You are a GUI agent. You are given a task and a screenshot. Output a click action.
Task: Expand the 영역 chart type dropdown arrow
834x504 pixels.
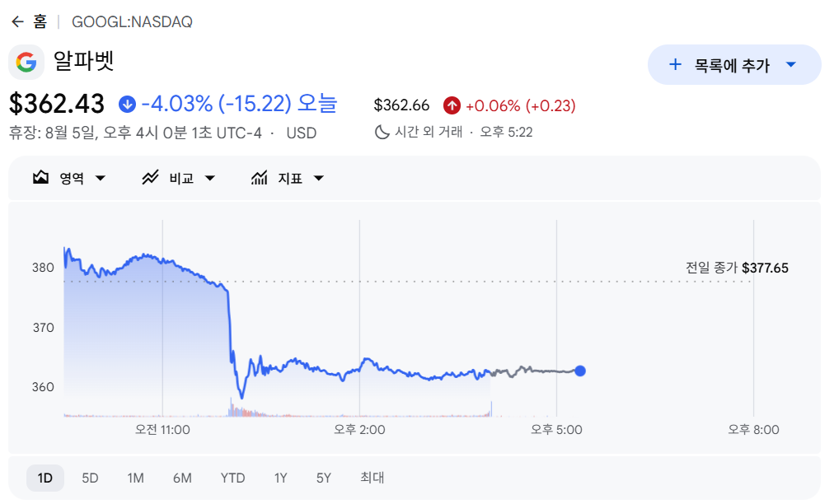100,178
